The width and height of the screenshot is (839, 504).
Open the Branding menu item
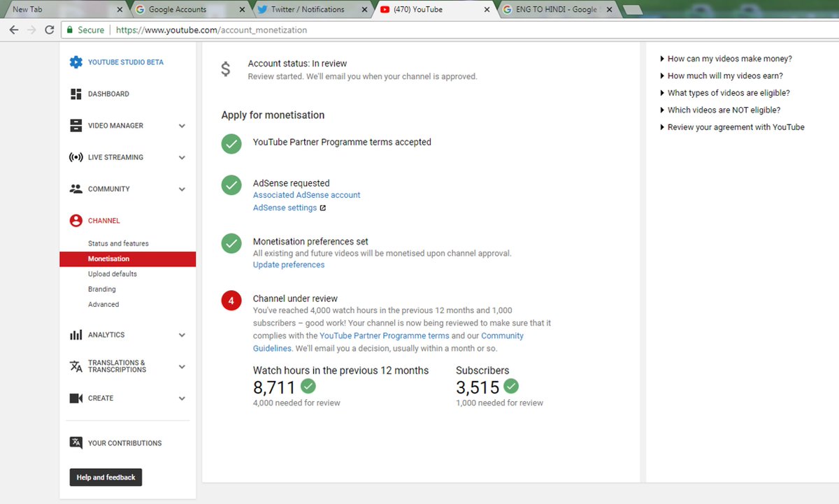[x=102, y=289]
